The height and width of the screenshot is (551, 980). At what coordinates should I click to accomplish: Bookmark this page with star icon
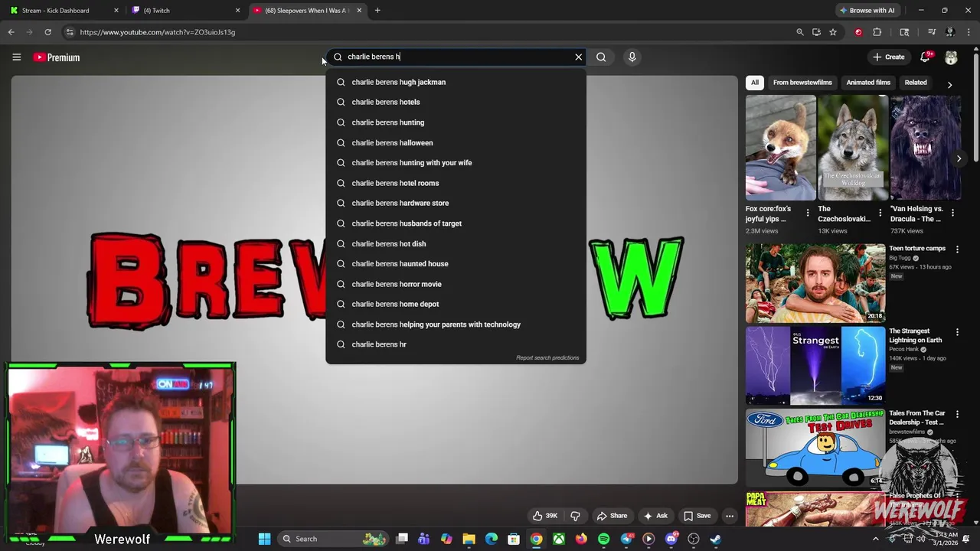pyautogui.click(x=833, y=32)
